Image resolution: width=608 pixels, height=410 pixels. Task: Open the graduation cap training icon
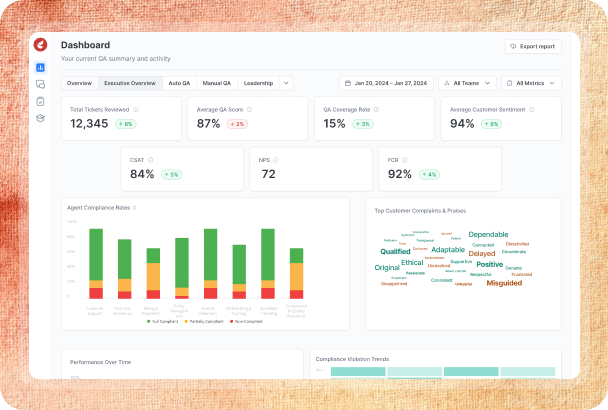(40, 118)
